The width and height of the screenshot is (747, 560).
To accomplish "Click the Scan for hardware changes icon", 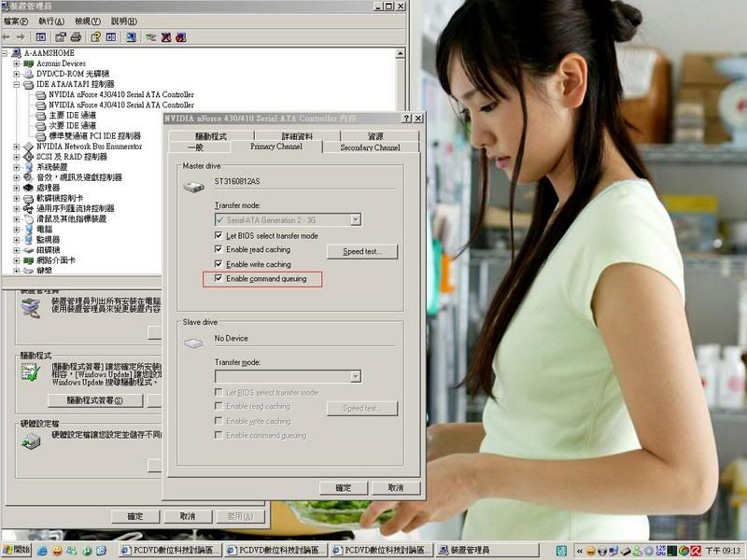I will tap(130, 37).
